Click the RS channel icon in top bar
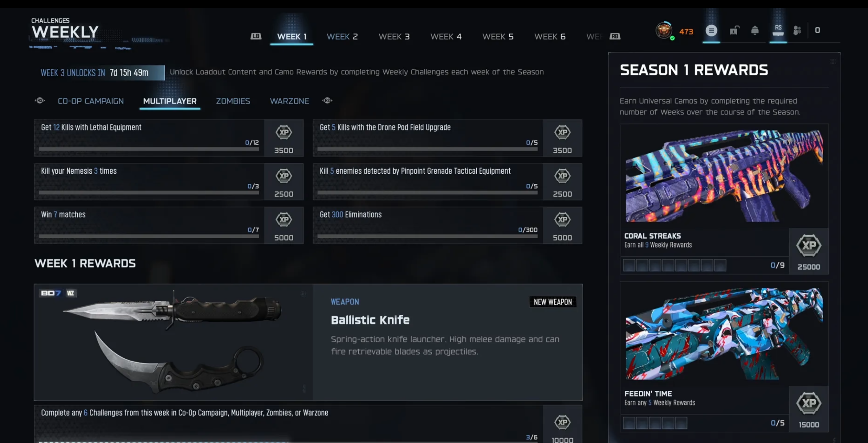868x443 pixels. point(778,30)
